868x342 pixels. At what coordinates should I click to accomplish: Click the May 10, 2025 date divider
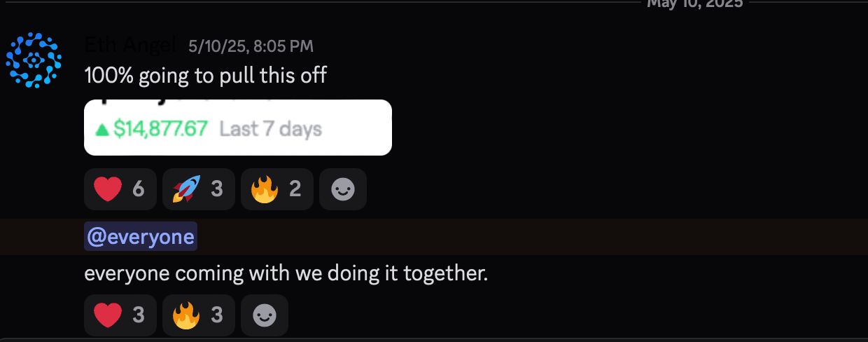(x=695, y=3)
